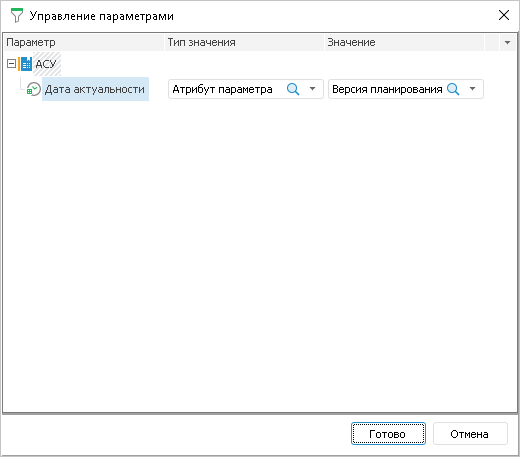Click the Отмена button
This screenshot has height=457, width=520.
point(470,434)
